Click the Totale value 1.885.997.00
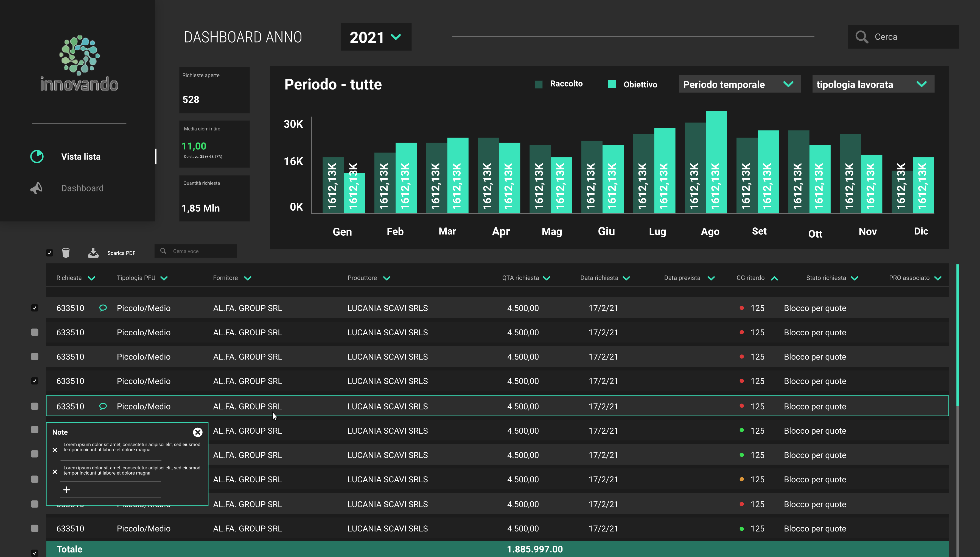The image size is (980, 557). pos(534,549)
